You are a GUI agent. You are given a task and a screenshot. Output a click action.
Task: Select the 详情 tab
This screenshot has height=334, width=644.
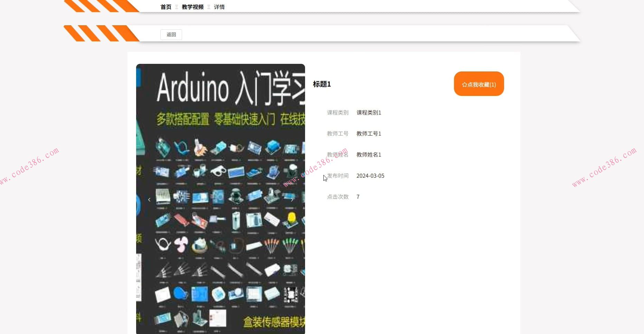point(219,7)
